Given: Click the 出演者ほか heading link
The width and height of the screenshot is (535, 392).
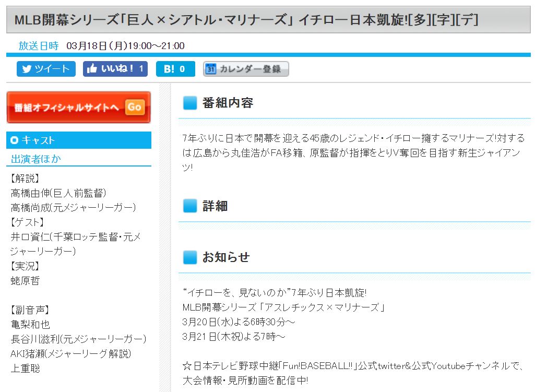Looking at the screenshot, I should pos(36,159).
